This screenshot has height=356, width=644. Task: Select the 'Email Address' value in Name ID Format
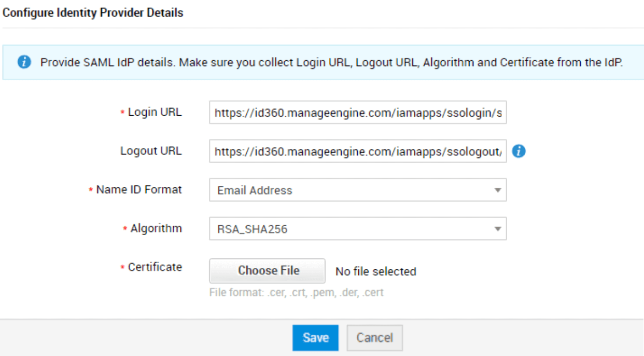tap(255, 190)
